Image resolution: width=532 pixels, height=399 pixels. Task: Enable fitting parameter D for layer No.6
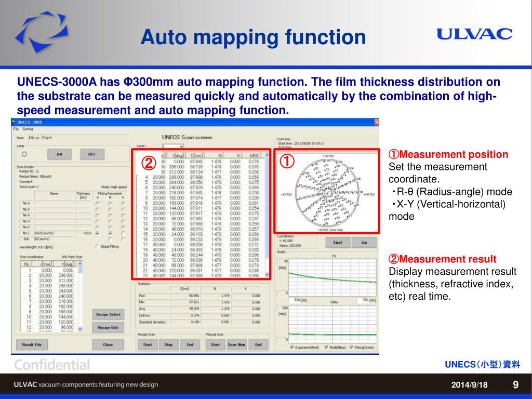click(x=98, y=204)
